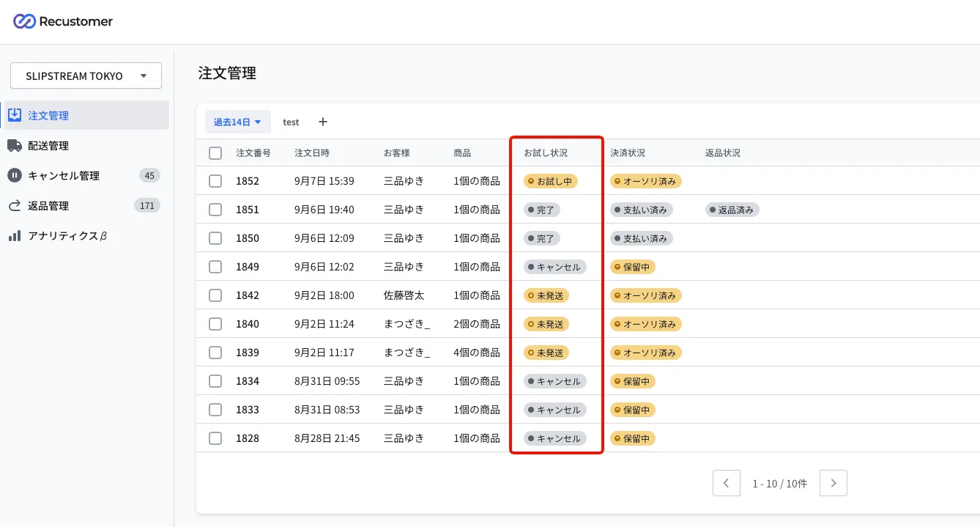Click the 注文管理 page heading
This screenshot has width=980, height=527.
[227, 73]
